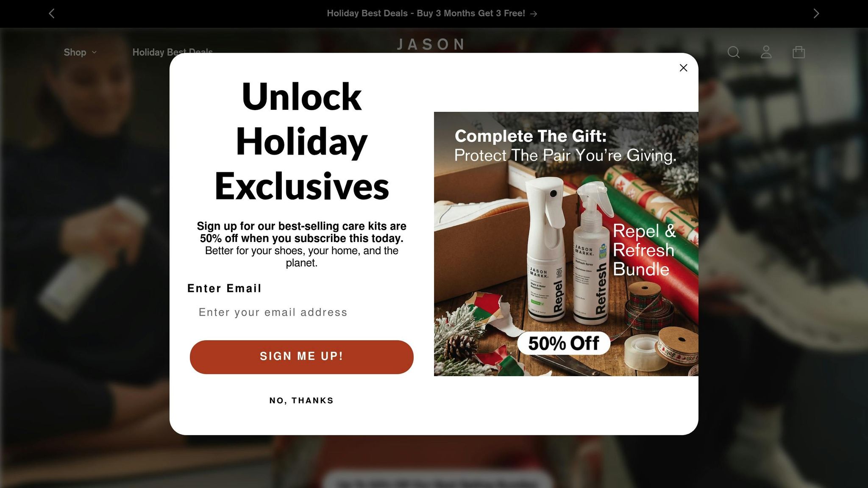Click the chevron beside Shop
Viewport: 868px width, 488px height.
point(94,52)
